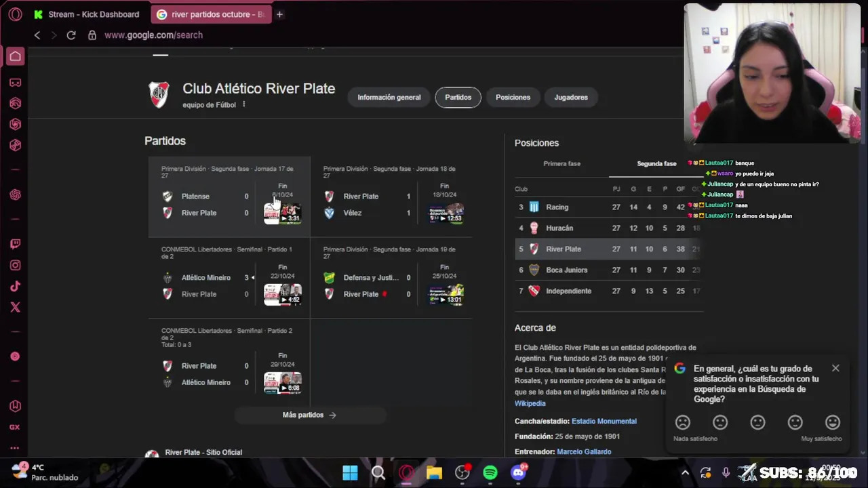Open the sidebar player circle icon
Viewport: 868px width, 488px height.
tap(15, 357)
